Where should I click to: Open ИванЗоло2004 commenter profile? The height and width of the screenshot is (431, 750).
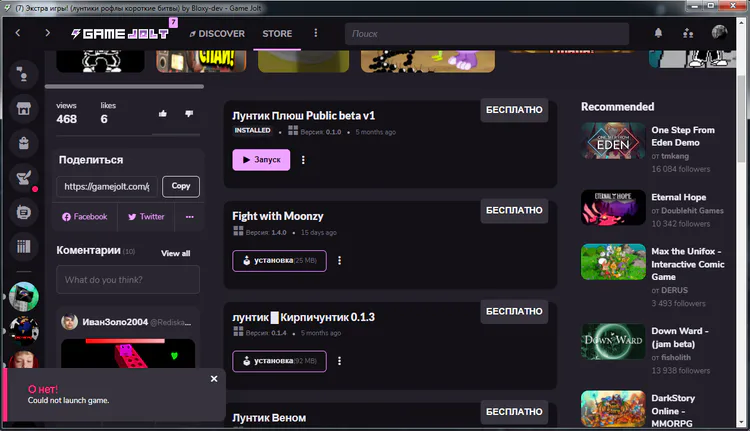pyautogui.click(x=115, y=322)
